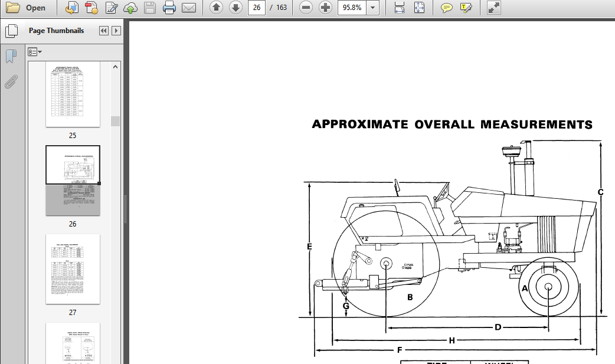Click the thumbnails panel scrollbar handle
The image size is (615, 364).
[115, 121]
